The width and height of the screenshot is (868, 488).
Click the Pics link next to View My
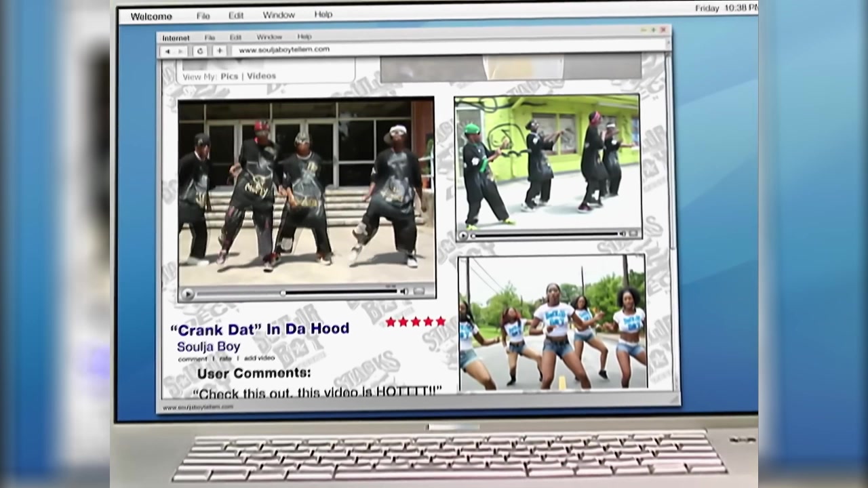click(x=229, y=77)
